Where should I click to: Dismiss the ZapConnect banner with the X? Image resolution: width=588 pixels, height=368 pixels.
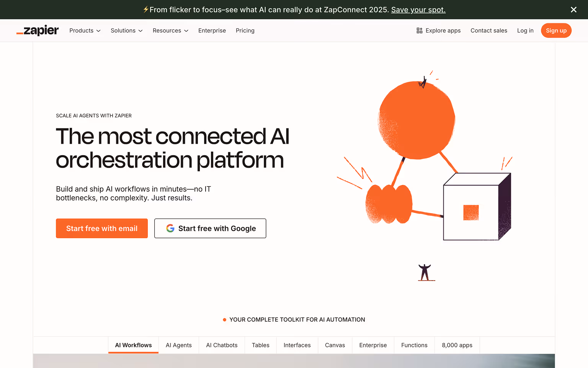point(573,10)
